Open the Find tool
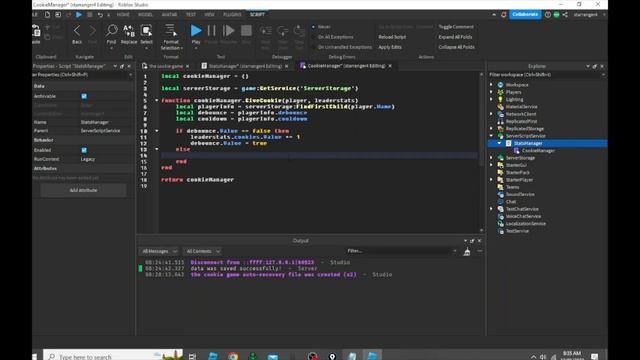The image size is (640, 360). tap(111, 31)
